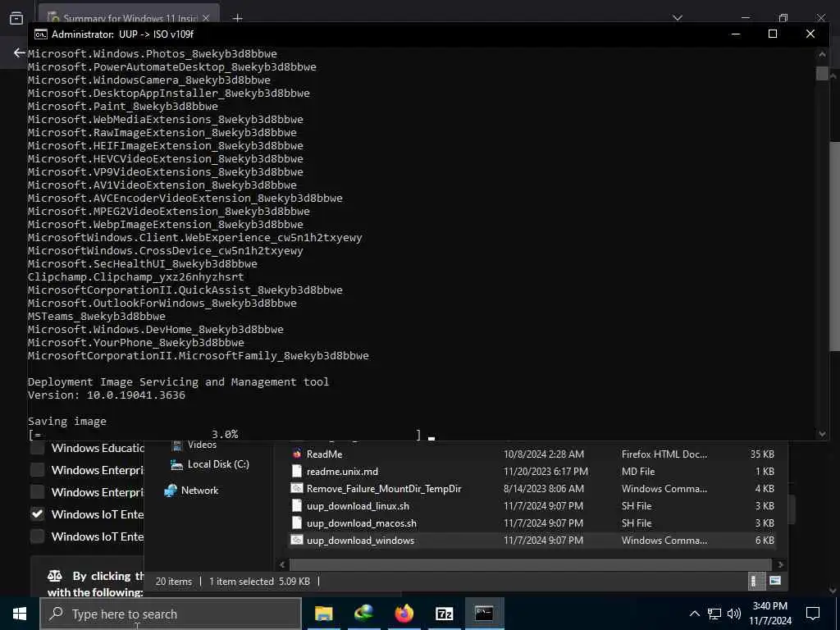Click the Saving image line in console
This screenshot has height=630, width=840.
pos(67,421)
